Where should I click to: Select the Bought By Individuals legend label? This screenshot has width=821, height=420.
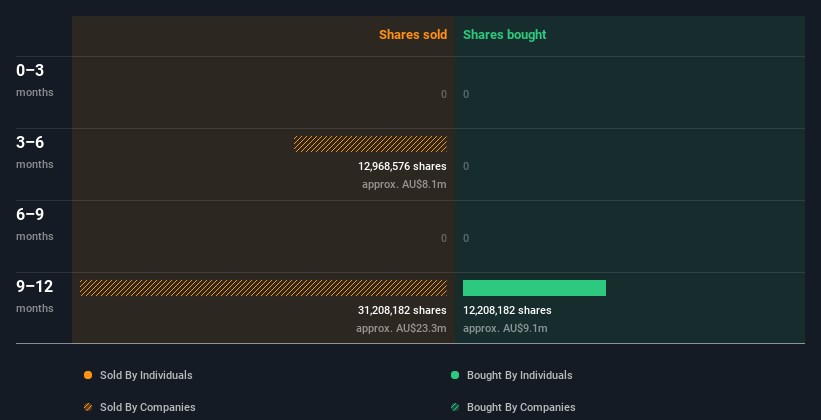[x=519, y=375]
